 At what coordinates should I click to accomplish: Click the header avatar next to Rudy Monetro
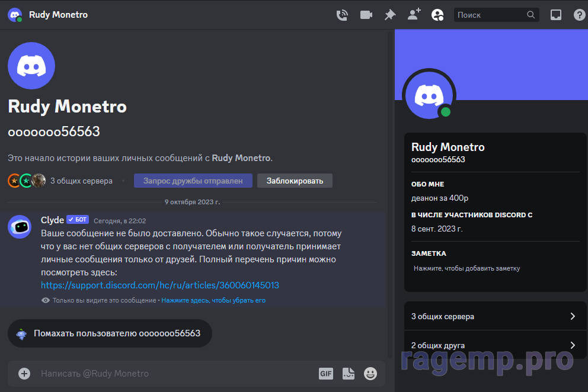click(x=15, y=15)
